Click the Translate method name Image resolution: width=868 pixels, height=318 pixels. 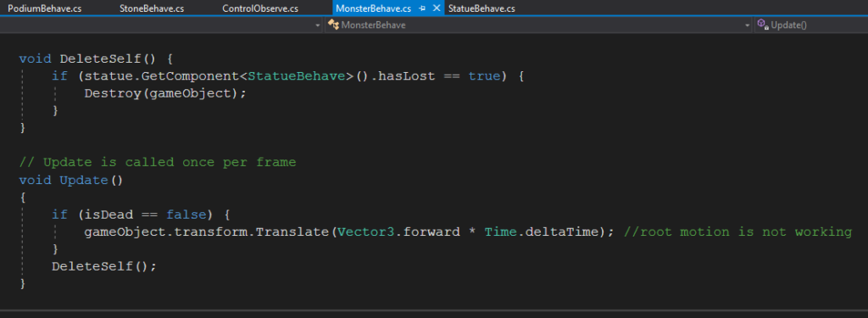point(292,232)
